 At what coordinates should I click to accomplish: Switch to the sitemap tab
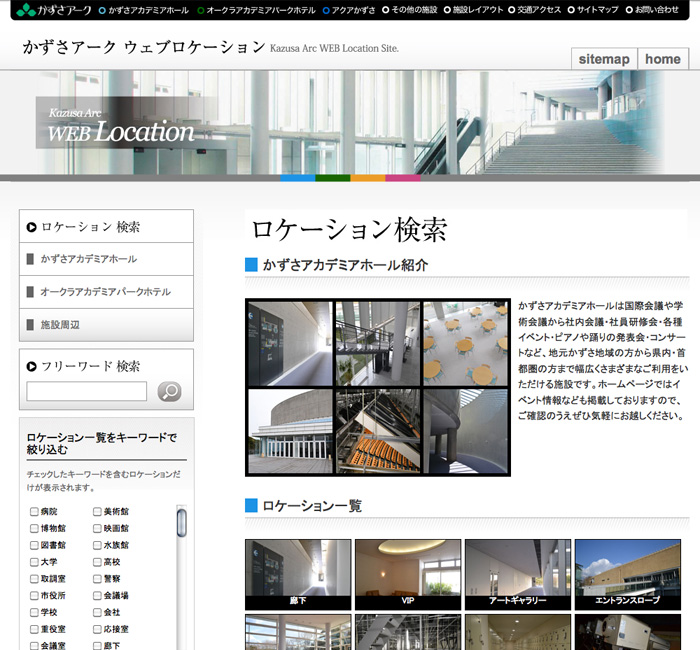click(604, 59)
